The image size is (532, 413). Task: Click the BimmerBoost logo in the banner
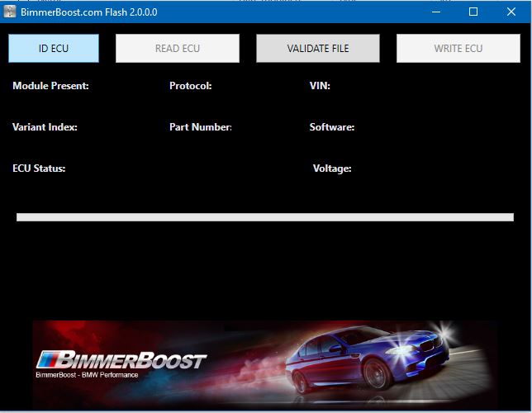coord(121,360)
